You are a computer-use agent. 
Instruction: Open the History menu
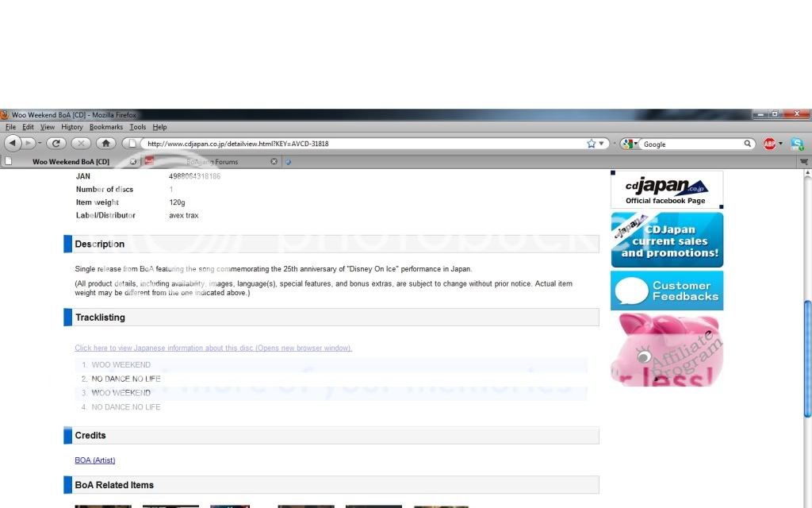(x=72, y=127)
